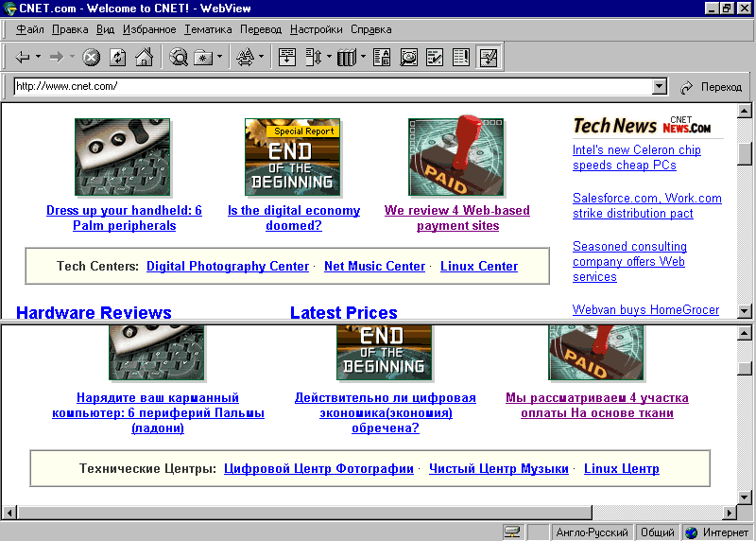This screenshot has height=541, width=756.
Task: Open Intel's new Celeron chip link
Action: [636, 157]
